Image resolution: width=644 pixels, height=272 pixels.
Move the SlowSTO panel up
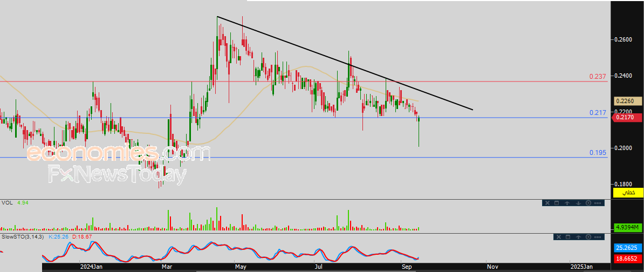pos(578,237)
